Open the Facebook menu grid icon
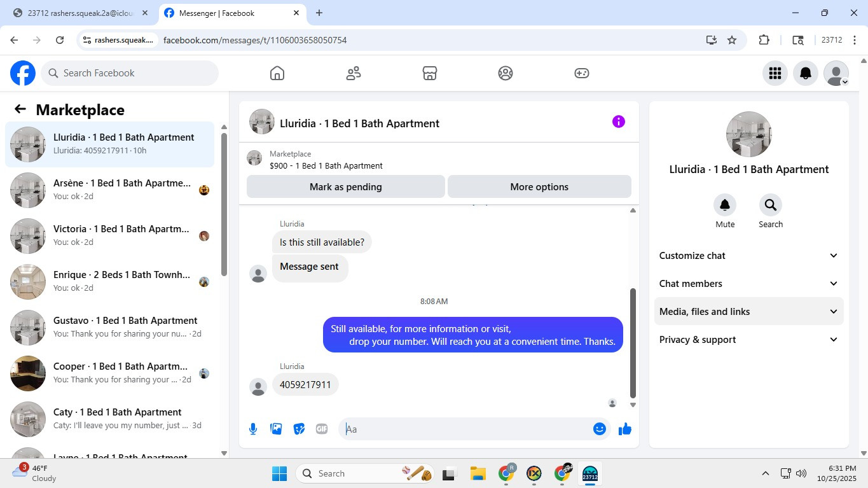The width and height of the screenshot is (868, 488). coord(775,73)
